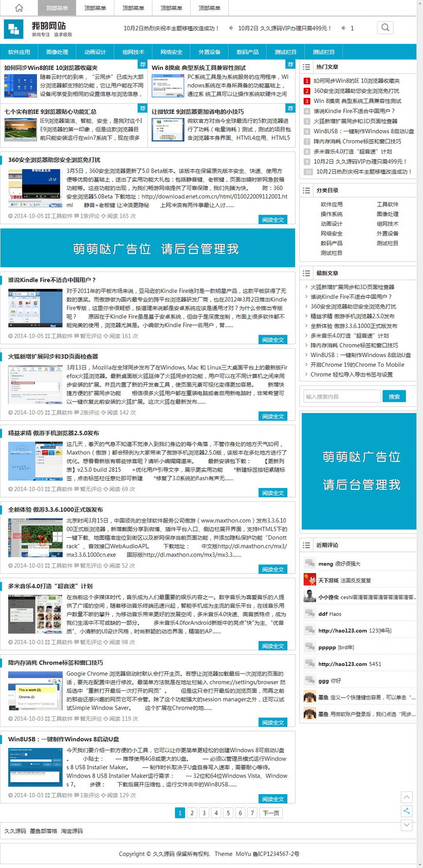The height and width of the screenshot is (868, 423).
Task: Open thumbnail of 精益求精 傲游手机浏览器 article
Action: point(36,461)
